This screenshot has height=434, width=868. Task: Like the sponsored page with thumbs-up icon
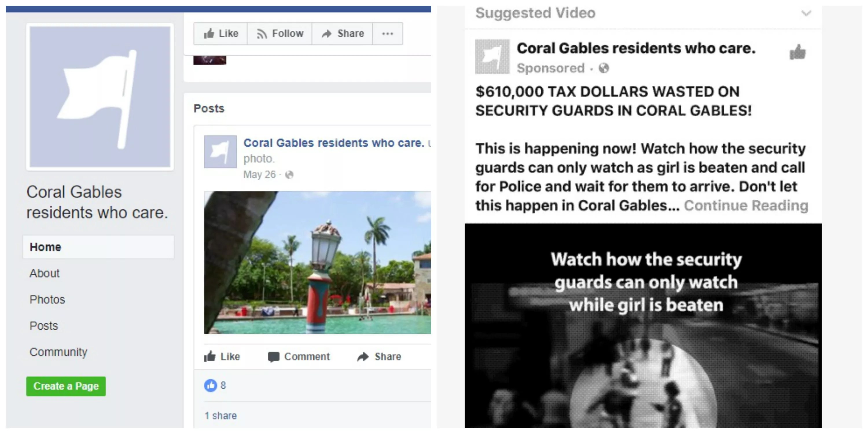point(798,52)
